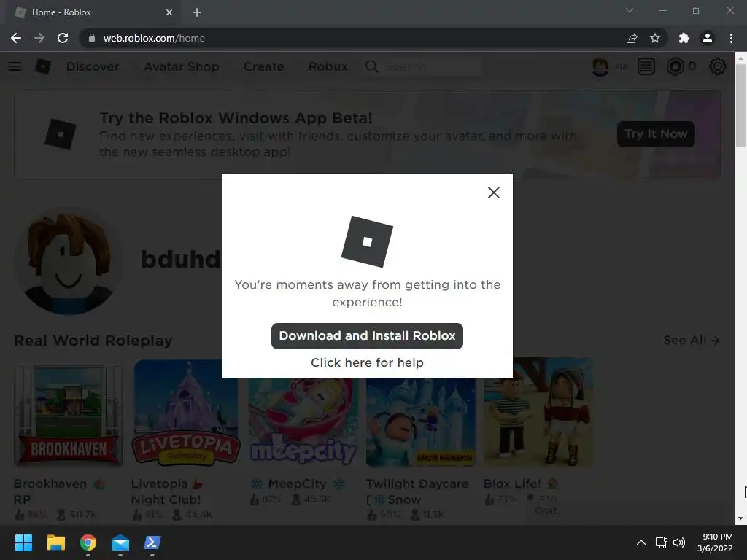The width and height of the screenshot is (747, 560).
Task: Open the Roblox hamburger navigation menu
Action: (x=15, y=66)
